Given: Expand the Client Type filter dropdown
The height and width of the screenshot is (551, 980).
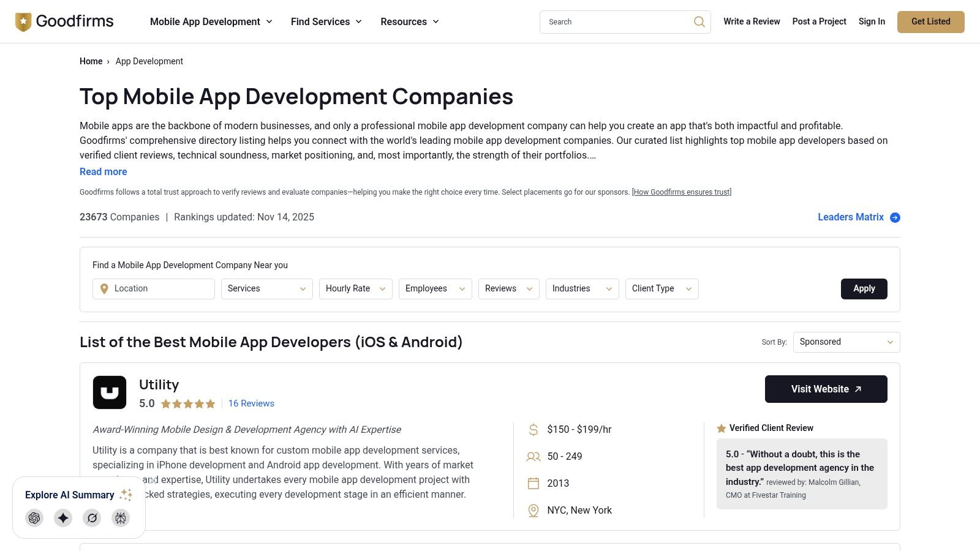Looking at the screenshot, I should coord(661,288).
